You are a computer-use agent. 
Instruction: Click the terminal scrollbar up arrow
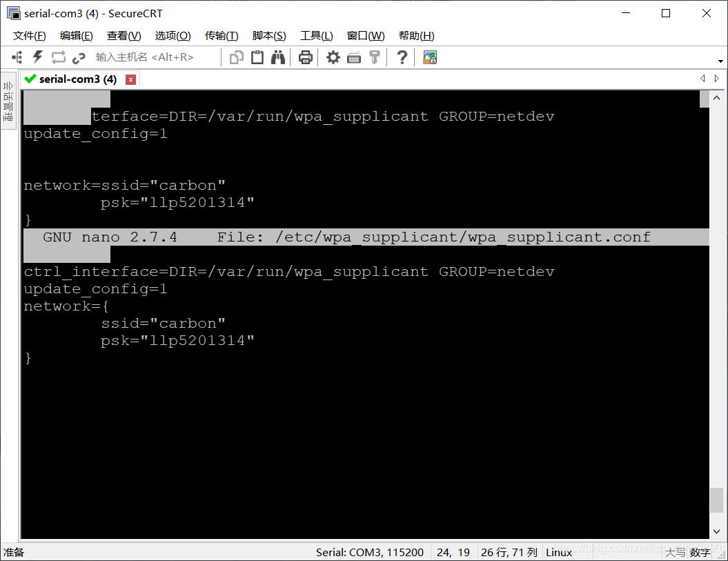(x=716, y=98)
